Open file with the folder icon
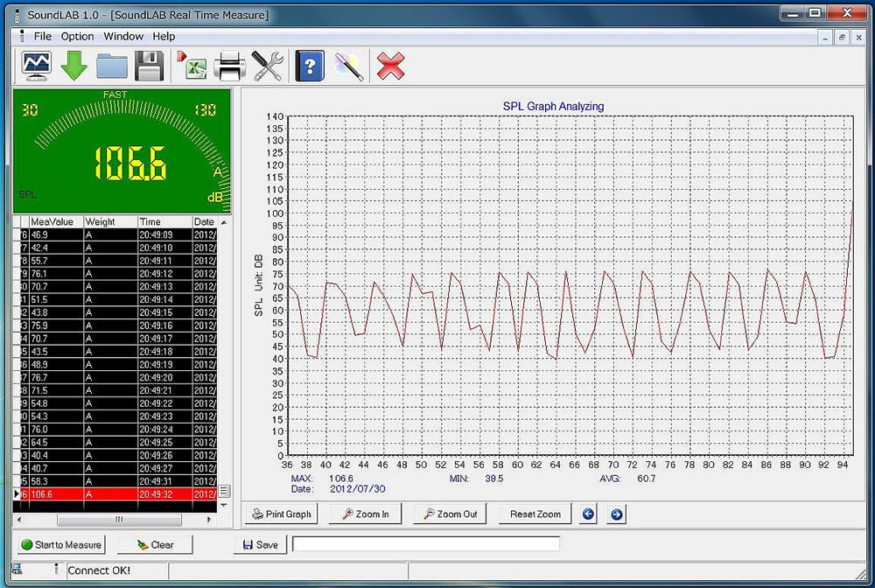The image size is (875, 588). coord(112,66)
